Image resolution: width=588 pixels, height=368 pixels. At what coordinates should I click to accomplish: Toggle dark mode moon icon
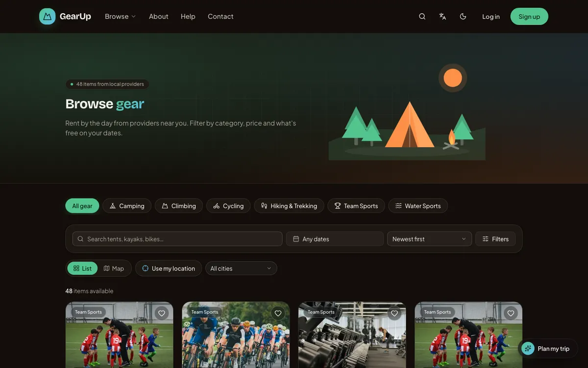[x=463, y=16]
